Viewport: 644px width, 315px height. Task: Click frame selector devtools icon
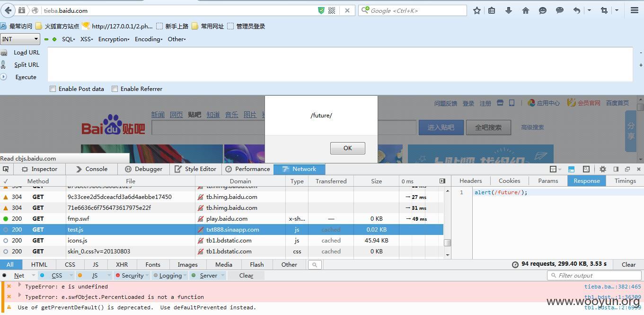tap(556, 169)
